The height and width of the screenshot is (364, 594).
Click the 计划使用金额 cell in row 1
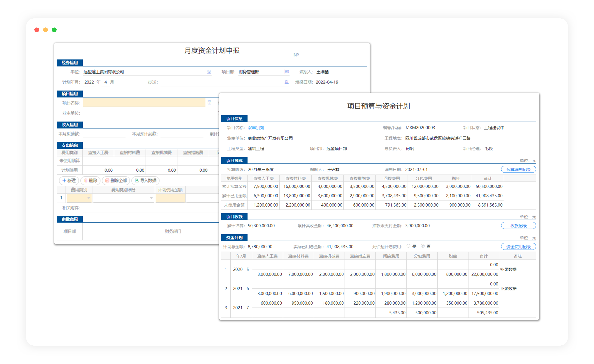click(x=170, y=198)
